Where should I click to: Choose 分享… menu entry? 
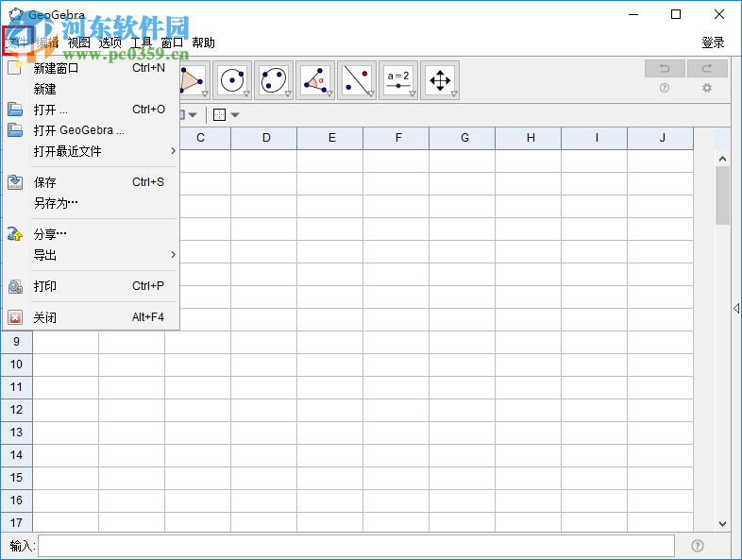click(x=92, y=234)
